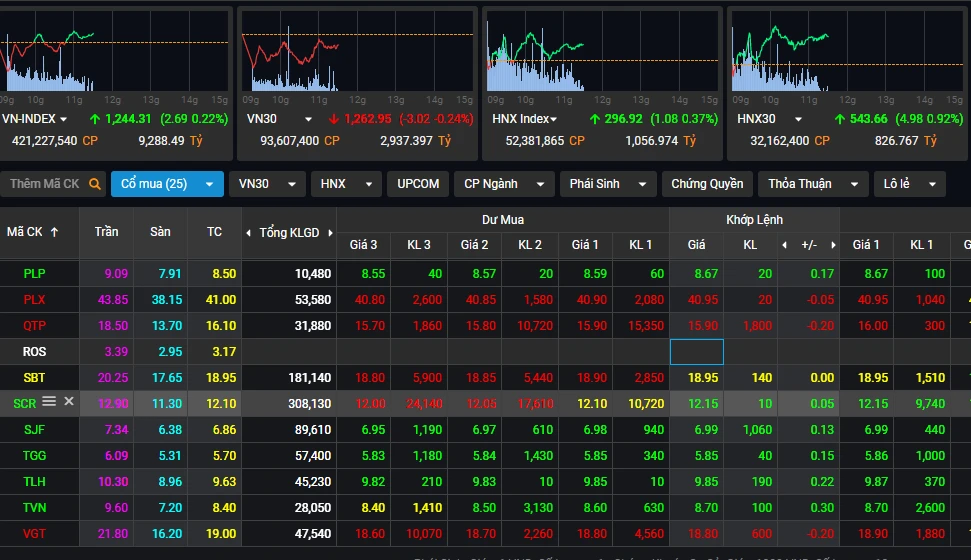The width and height of the screenshot is (971, 560).
Task: Sort by Mã CK column arrow
Action: tap(54, 232)
